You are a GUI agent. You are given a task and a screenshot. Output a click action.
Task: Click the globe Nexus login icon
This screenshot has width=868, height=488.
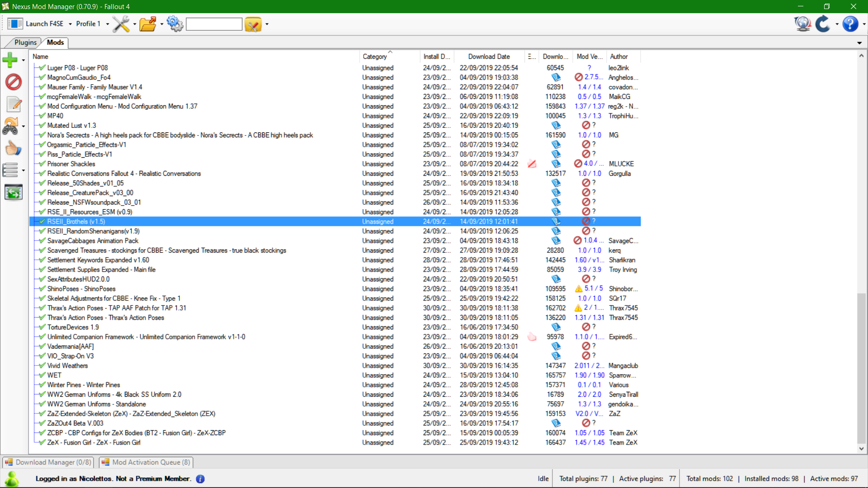[803, 23]
